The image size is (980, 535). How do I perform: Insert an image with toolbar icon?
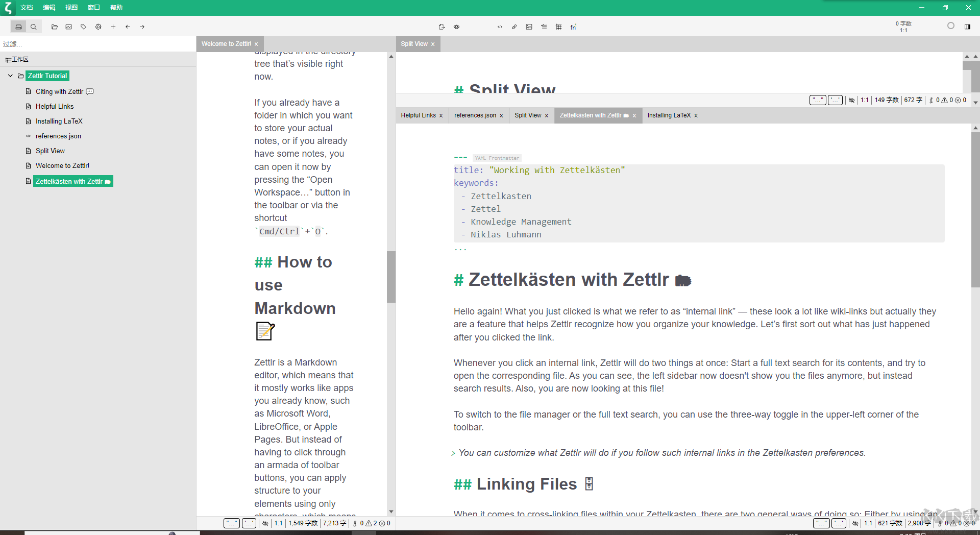[529, 27]
